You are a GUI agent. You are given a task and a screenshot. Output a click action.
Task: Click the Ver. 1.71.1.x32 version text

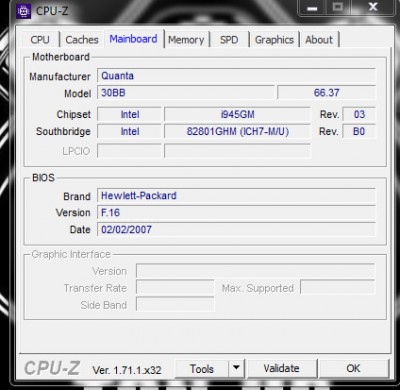pyautogui.click(x=127, y=370)
